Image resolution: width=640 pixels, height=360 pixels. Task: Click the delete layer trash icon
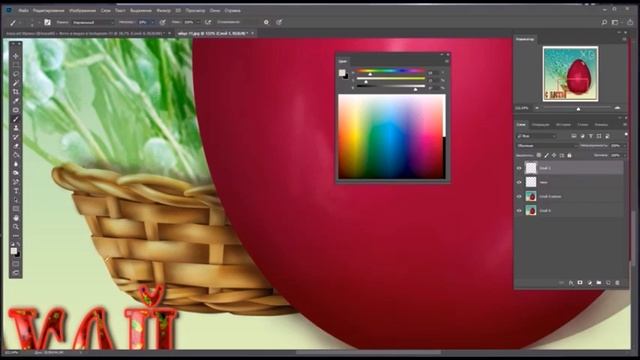pos(617,282)
